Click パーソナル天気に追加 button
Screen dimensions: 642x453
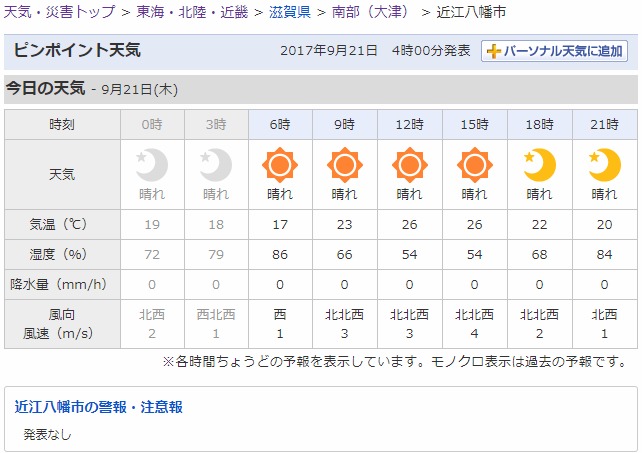click(554, 51)
